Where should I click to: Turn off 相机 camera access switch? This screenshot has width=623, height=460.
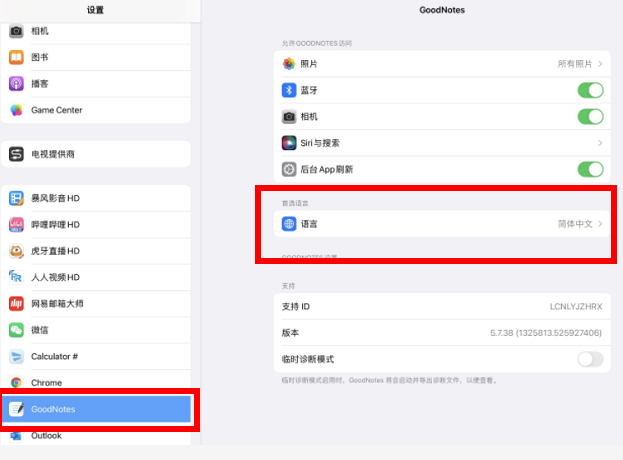pos(590,116)
